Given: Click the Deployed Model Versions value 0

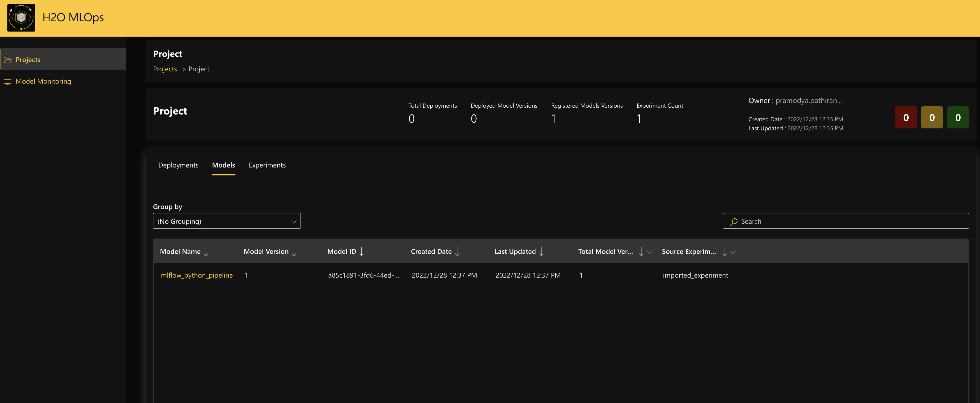Looking at the screenshot, I should pos(474,119).
